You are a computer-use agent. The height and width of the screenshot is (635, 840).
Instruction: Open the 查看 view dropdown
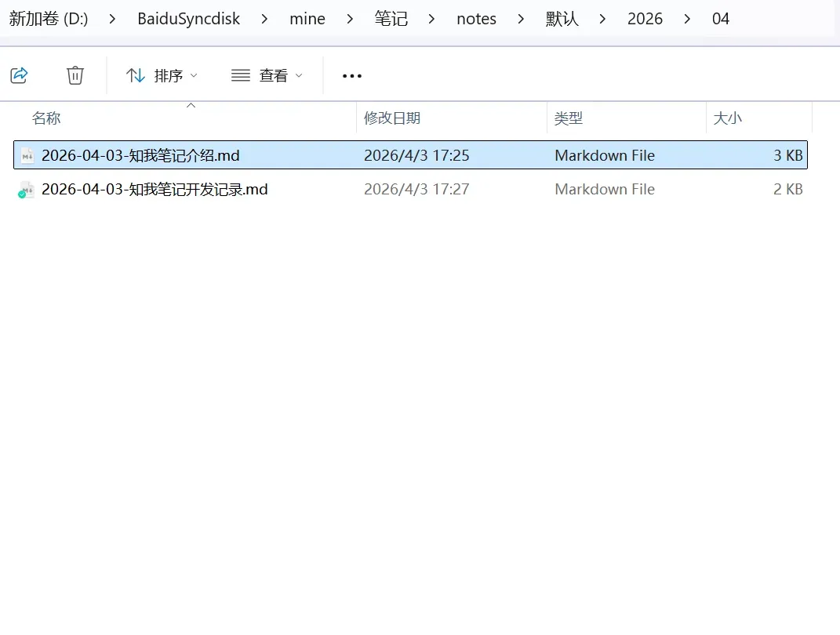(267, 75)
